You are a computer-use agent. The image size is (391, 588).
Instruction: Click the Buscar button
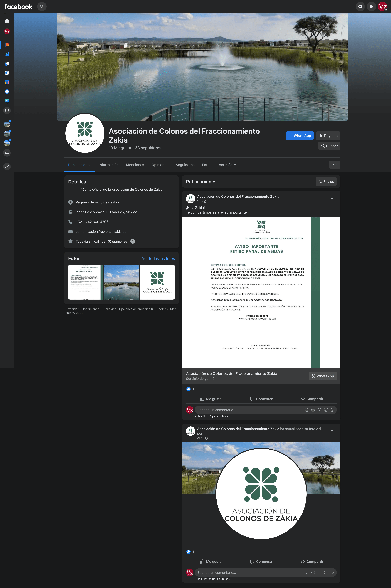[x=329, y=146]
